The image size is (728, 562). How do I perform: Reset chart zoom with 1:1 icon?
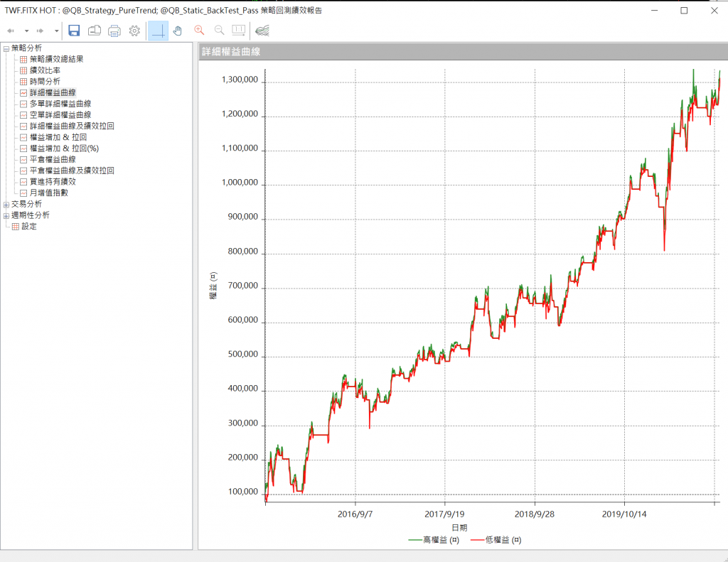238,31
